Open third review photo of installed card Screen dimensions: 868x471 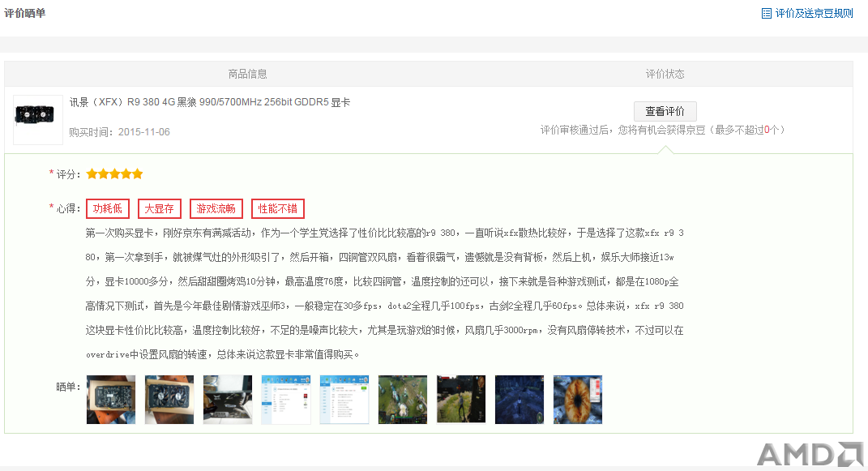pos(228,400)
